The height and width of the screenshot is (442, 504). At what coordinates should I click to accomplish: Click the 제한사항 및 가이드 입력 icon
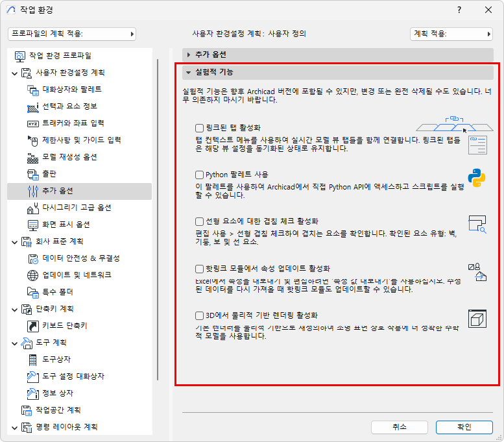pos(33,140)
